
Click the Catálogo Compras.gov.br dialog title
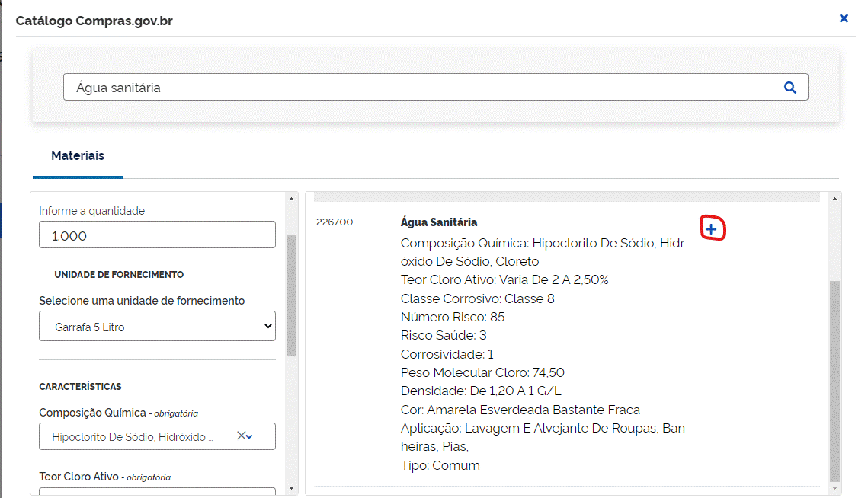pos(94,21)
